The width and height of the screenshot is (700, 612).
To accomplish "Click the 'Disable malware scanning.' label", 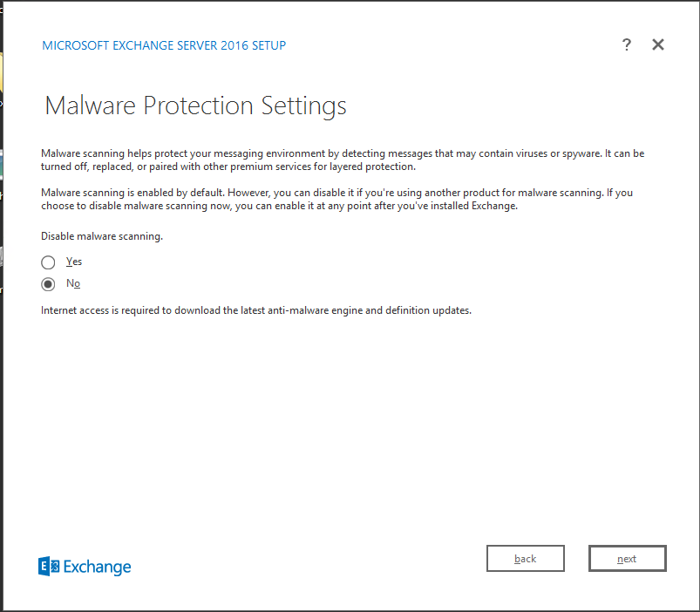I will 102,236.
